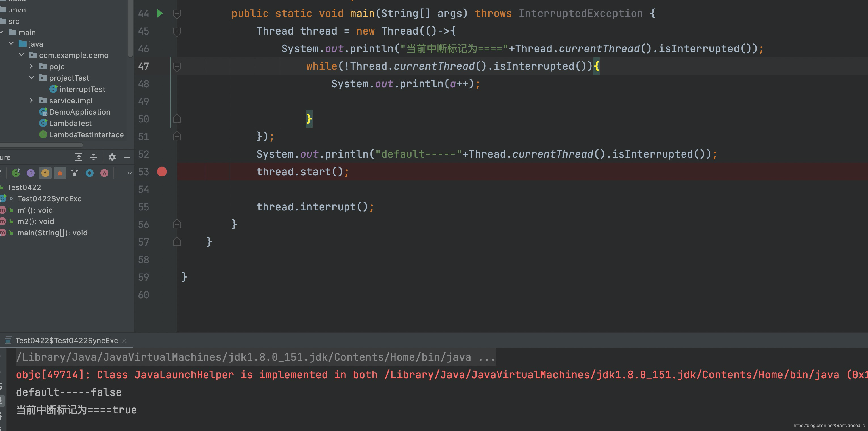Place cursor on thread.interrupt() in line 55
The width and height of the screenshot is (868, 431).
[x=315, y=207]
